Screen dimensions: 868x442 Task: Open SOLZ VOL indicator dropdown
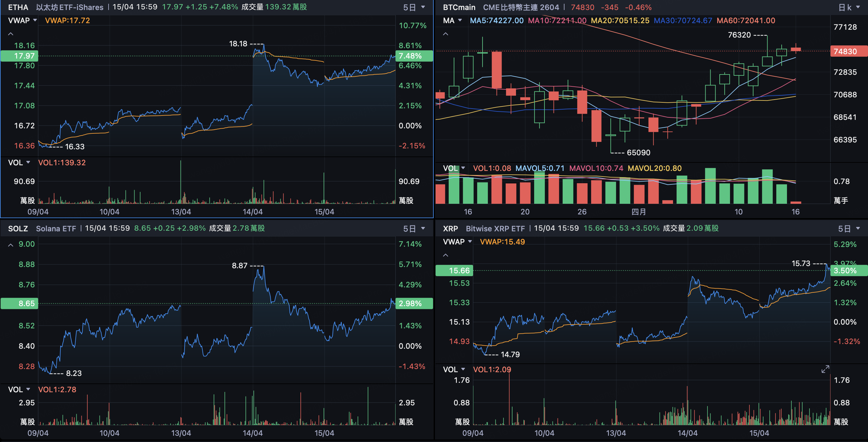tap(28, 389)
